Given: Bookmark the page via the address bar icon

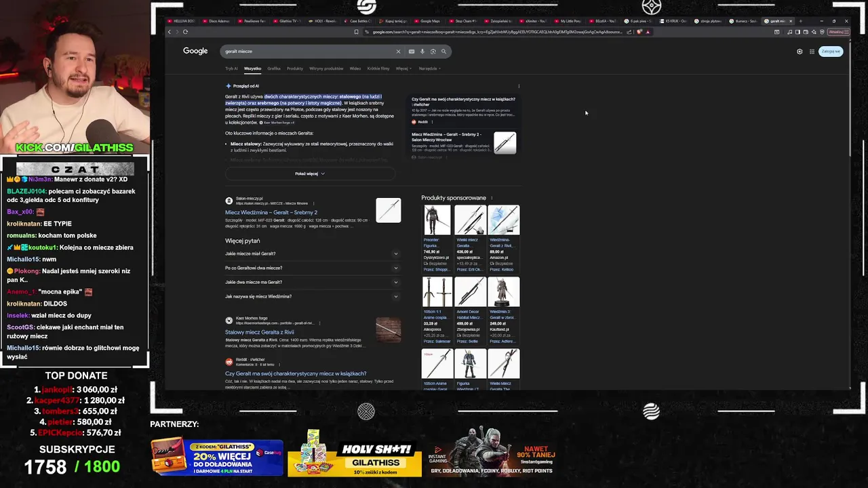Looking at the screenshot, I should pos(356,32).
